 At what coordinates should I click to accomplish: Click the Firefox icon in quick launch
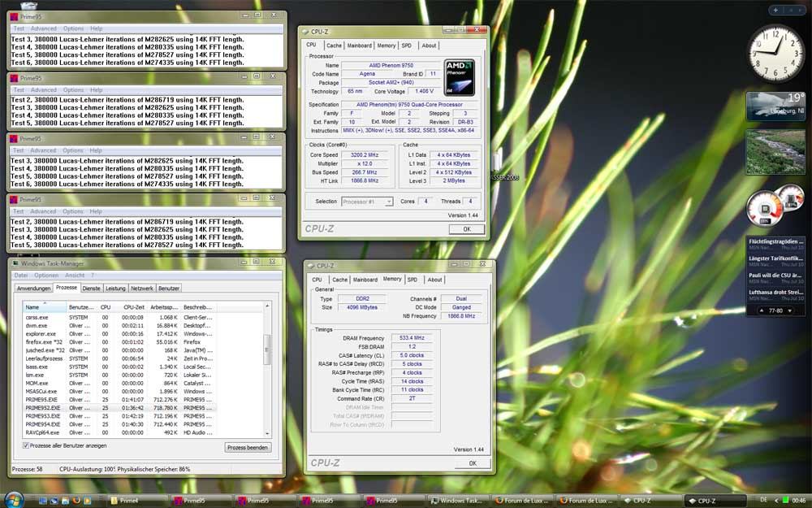click(x=76, y=501)
